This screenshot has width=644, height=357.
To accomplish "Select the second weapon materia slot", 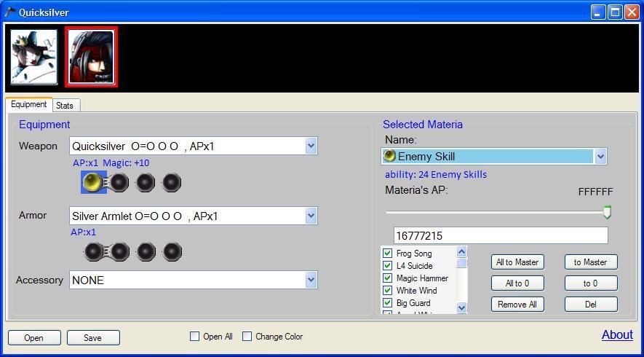I will click(x=119, y=182).
